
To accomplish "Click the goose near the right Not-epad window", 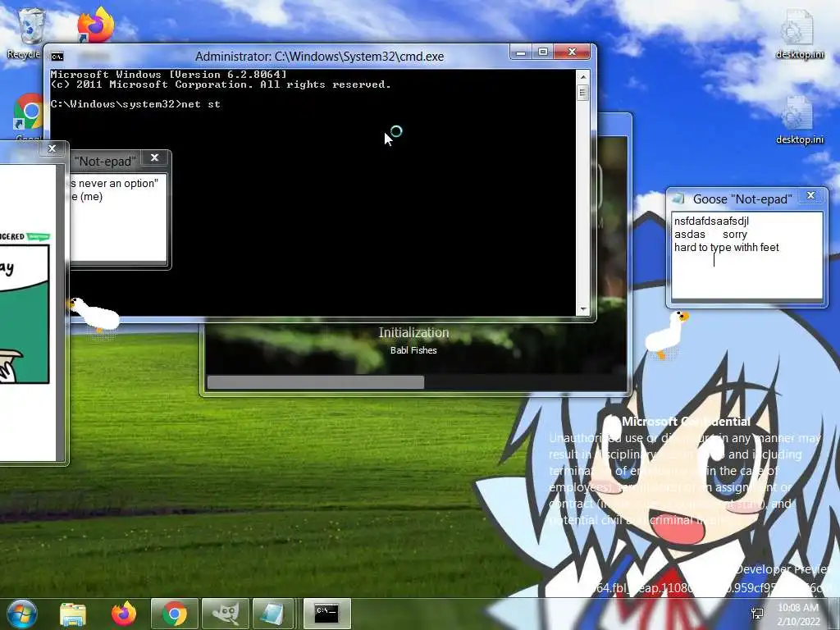I will pos(666,334).
